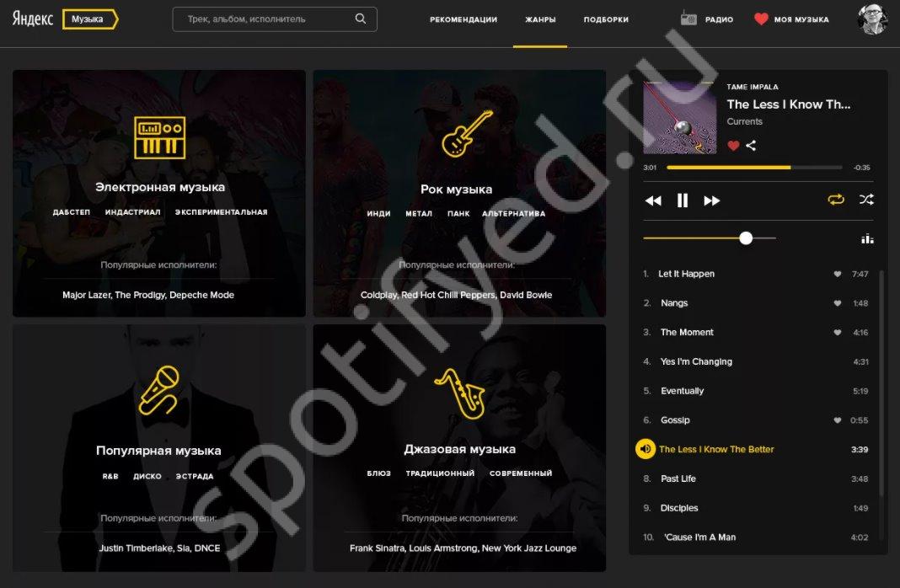Click the search magnifier icon
Image resolution: width=900 pixels, height=588 pixels.
(361, 19)
